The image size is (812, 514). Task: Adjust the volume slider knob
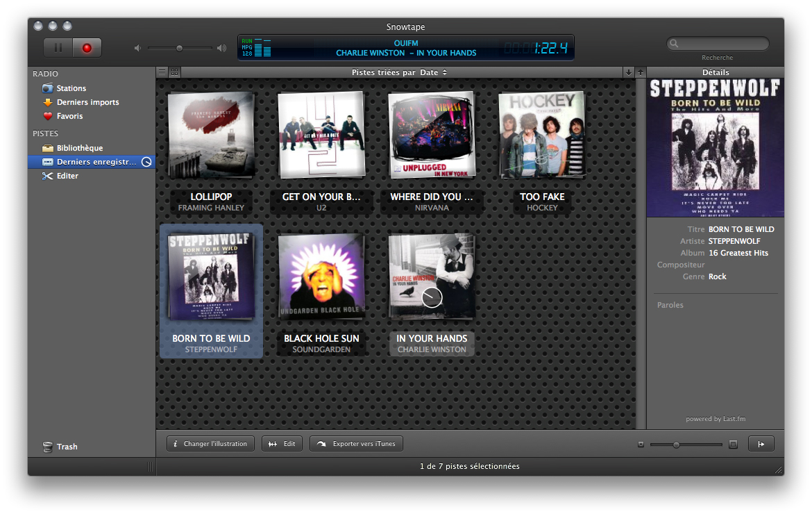click(x=179, y=48)
